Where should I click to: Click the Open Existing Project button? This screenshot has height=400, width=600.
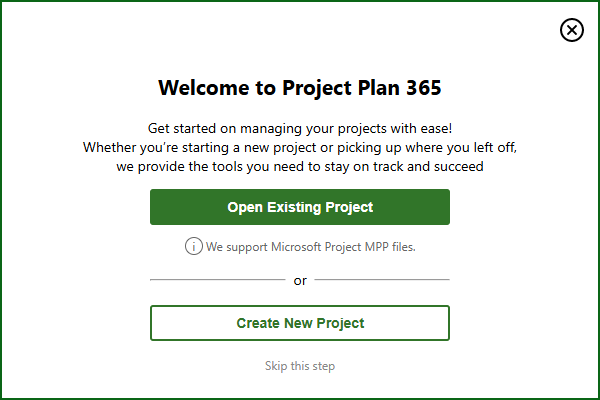click(x=300, y=207)
